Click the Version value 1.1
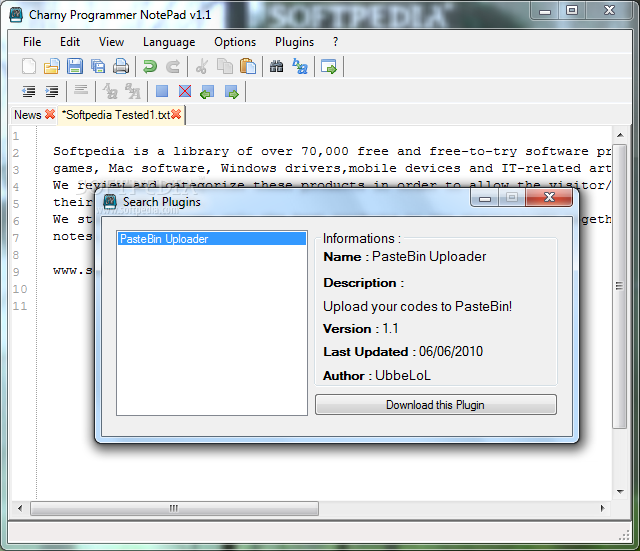Screen dimensions: 640x551 coord(390,329)
